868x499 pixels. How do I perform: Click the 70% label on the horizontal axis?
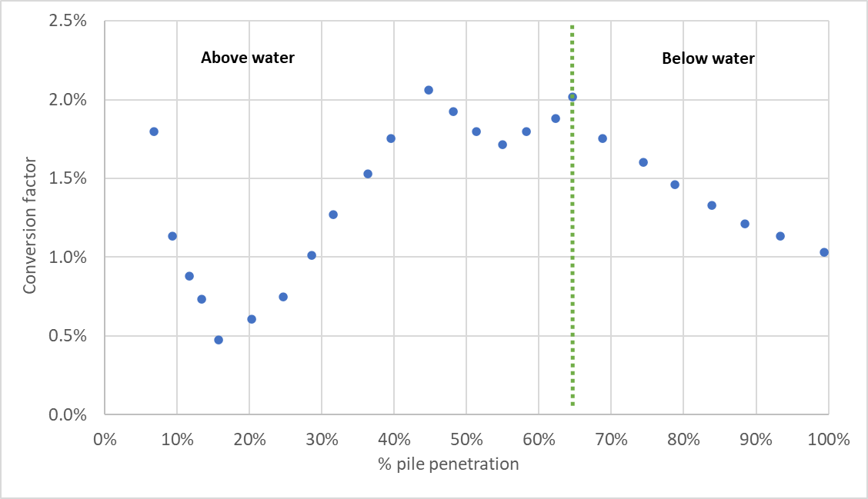pos(611,441)
